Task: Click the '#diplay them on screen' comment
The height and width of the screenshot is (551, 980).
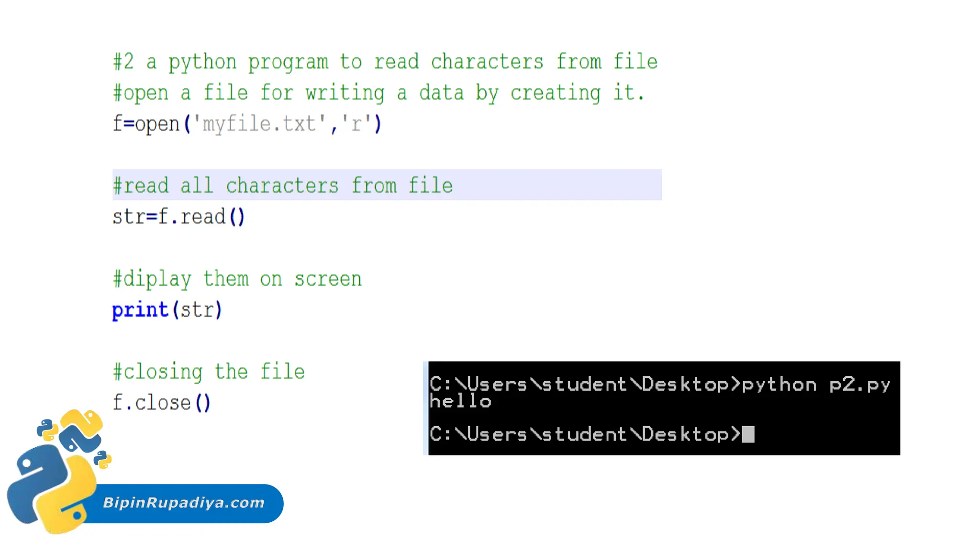Action: click(x=237, y=279)
